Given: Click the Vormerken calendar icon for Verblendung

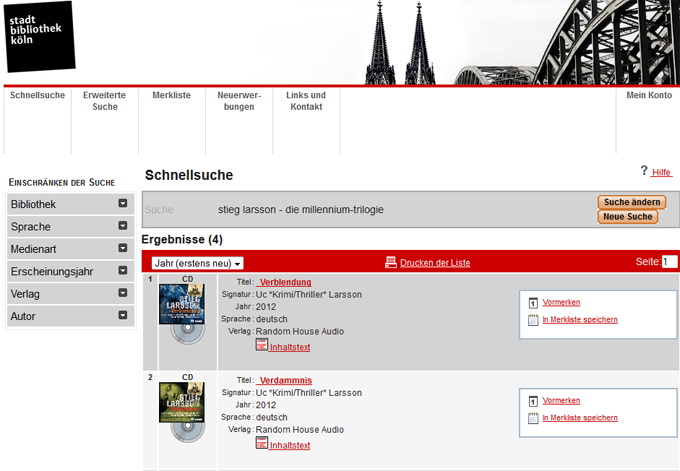Looking at the screenshot, I should pyautogui.click(x=533, y=302).
